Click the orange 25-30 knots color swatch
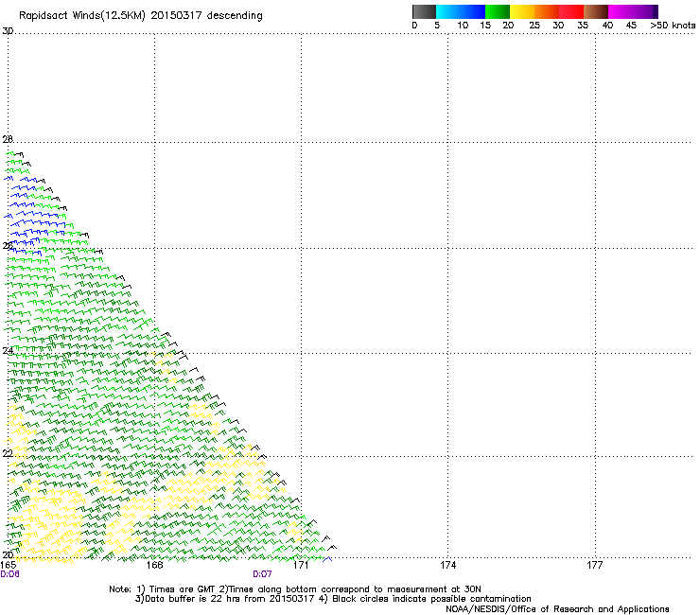The height and width of the screenshot is (615, 700). [547, 11]
